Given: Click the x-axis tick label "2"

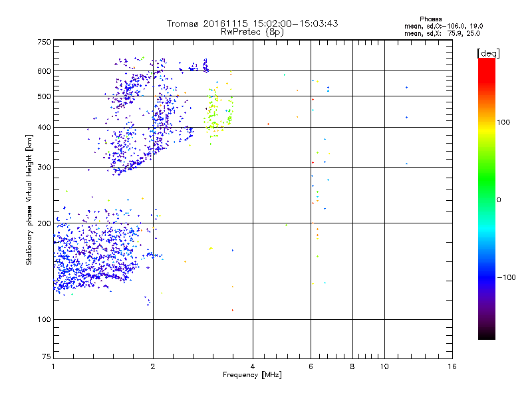Looking at the screenshot, I should pos(153,366).
